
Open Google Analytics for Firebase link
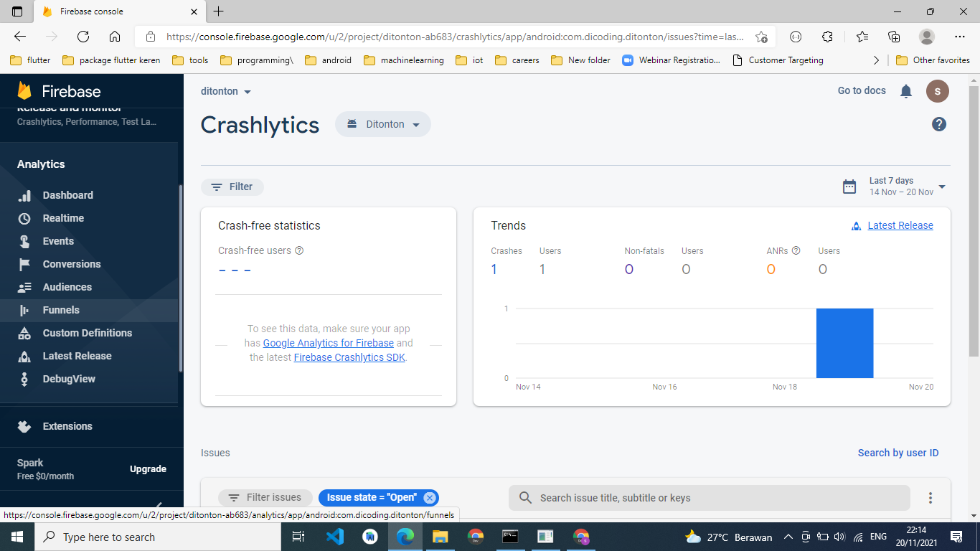pyautogui.click(x=329, y=343)
